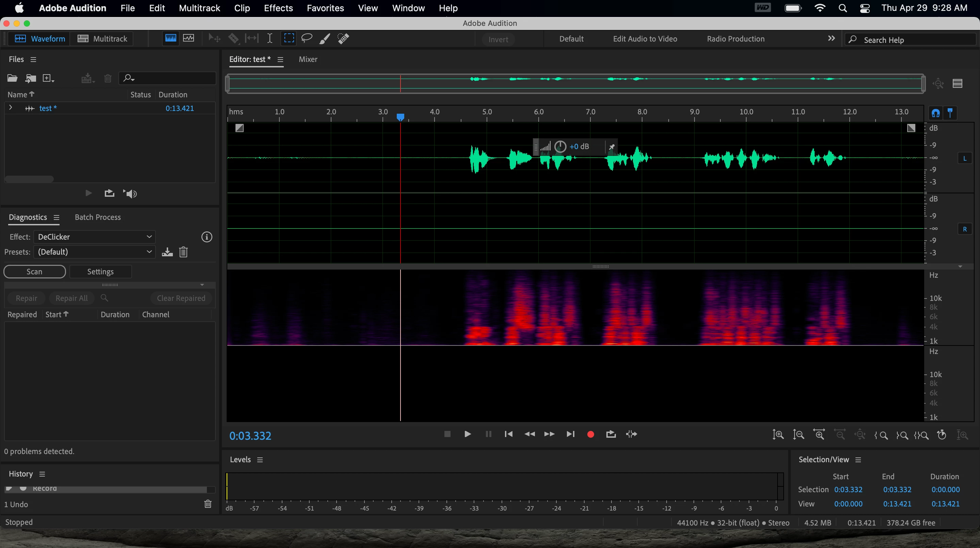
Task: Select the Spot Healing Brush tool
Action: pyautogui.click(x=343, y=38)
